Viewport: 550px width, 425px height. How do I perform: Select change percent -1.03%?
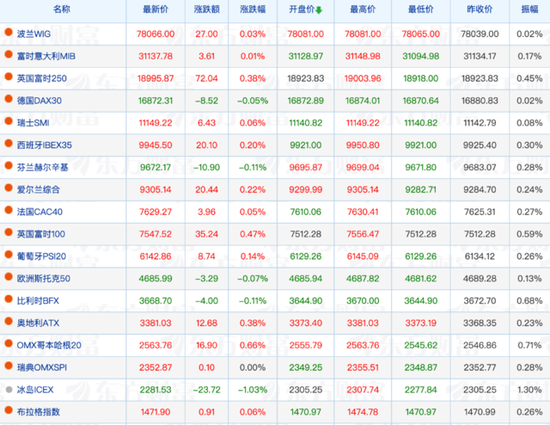(253, 390)
